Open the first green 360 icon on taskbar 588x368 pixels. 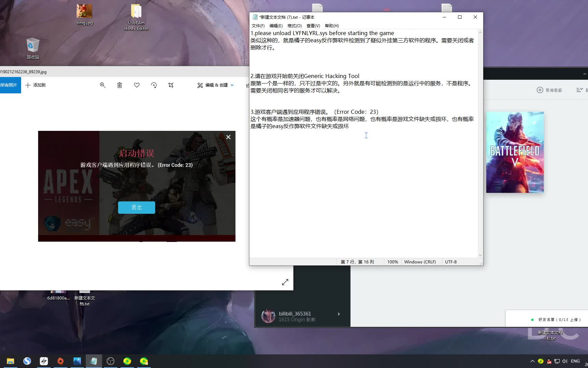point(127,361)
